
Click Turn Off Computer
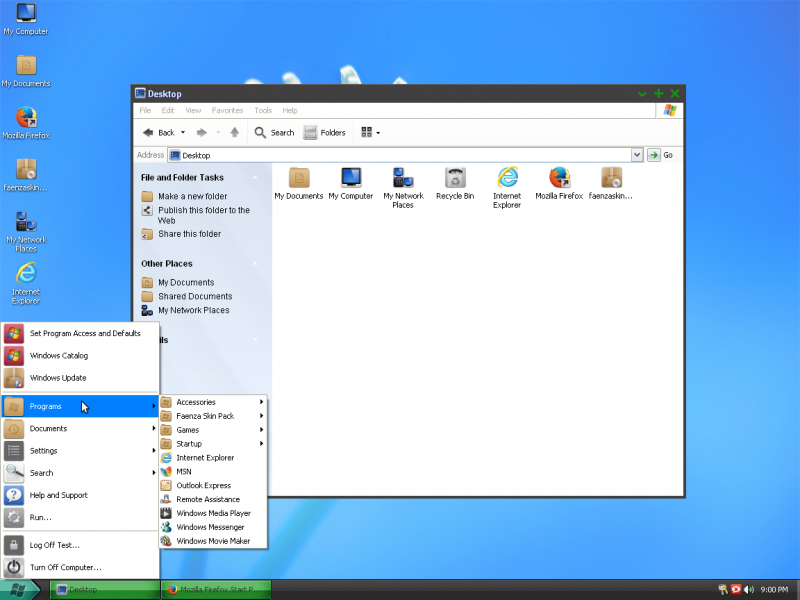[80, 567]
